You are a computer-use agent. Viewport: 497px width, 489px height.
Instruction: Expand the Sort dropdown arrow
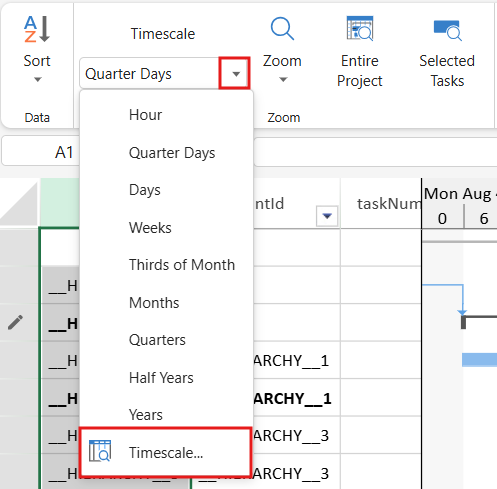(38, 79)
